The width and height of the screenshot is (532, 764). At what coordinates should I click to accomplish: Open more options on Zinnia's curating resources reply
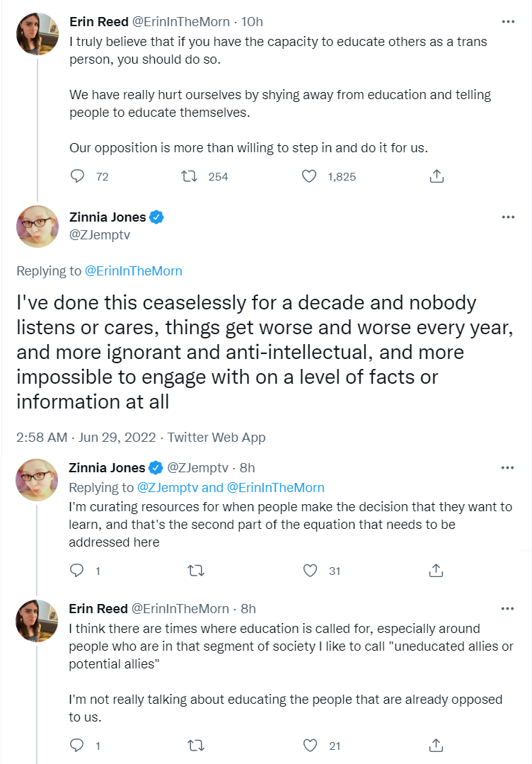coord(508,468)
